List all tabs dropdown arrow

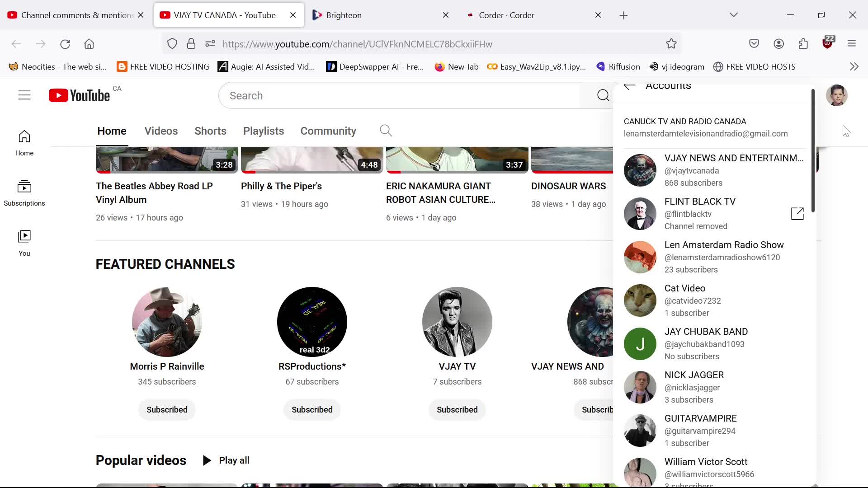(x=733, y=15)
